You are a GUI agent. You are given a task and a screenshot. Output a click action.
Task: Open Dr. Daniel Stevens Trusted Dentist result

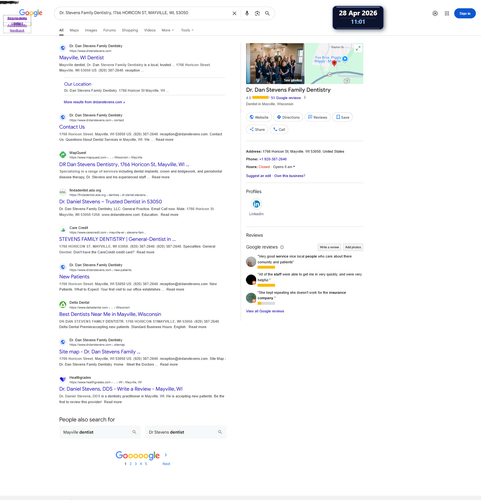pos(110,202)
